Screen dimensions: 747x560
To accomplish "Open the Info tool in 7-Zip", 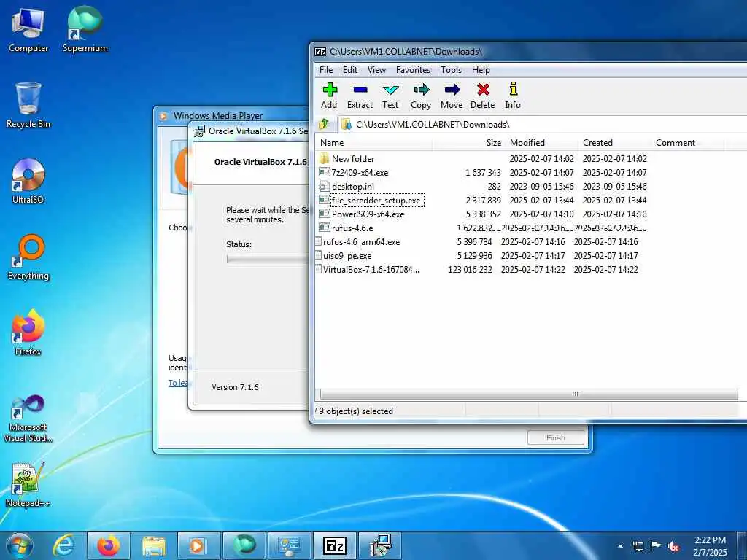I will click(513, 96).
